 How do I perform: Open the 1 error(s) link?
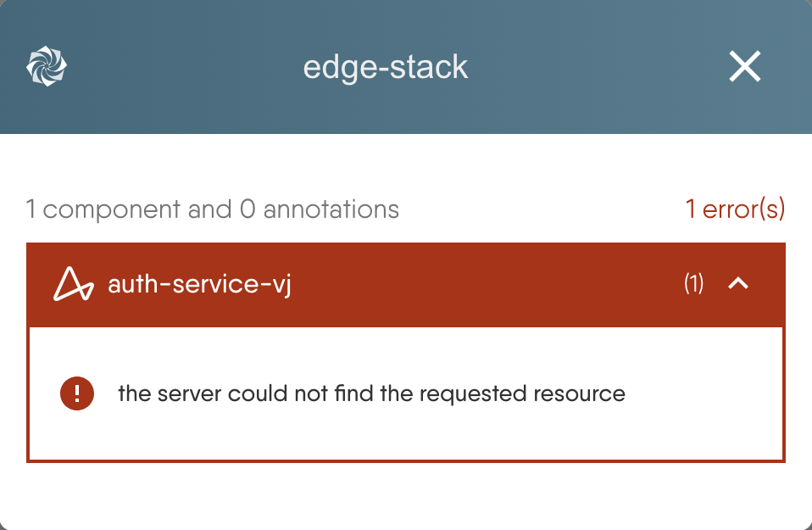point(736,209)
